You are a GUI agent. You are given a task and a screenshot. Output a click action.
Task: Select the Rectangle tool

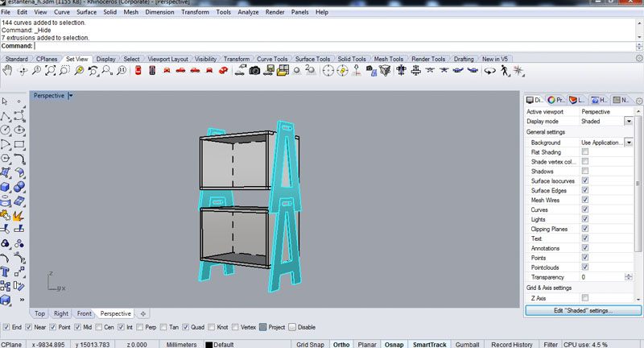(19, 144)
